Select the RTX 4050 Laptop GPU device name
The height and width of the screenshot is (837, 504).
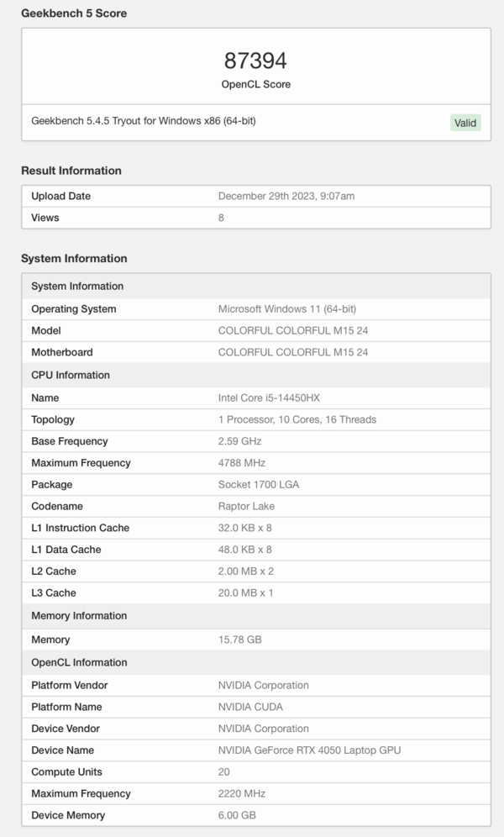point(309,750)
